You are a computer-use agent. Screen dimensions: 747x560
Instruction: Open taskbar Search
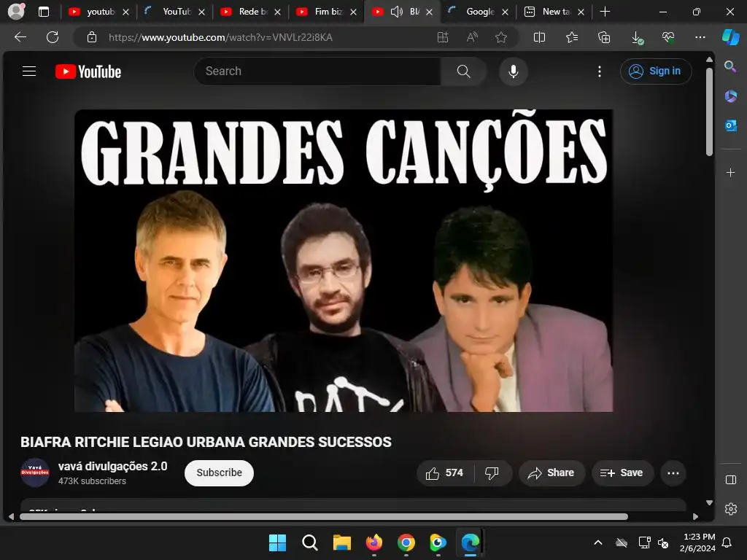click(309, 542)
